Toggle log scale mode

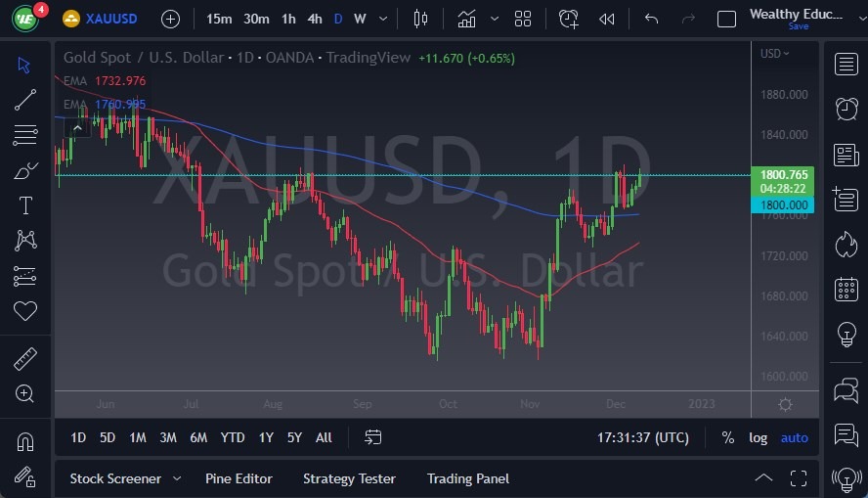[759, 437]
